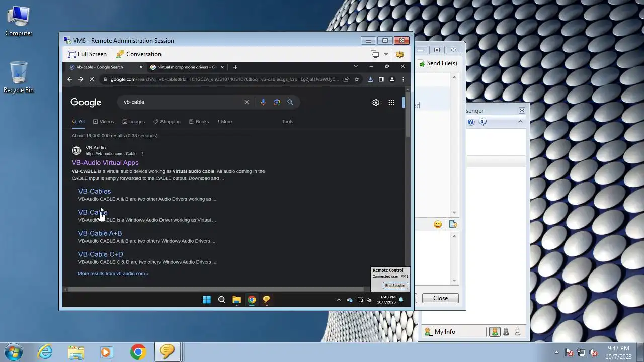Share this page from address bar
Screen dimensions: 644x362
click(346, 79)
